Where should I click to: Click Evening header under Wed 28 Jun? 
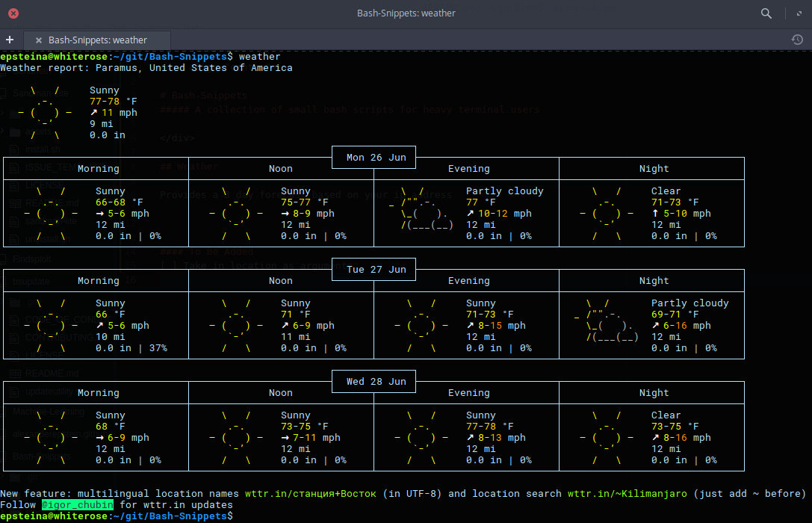tap(468, 393)
